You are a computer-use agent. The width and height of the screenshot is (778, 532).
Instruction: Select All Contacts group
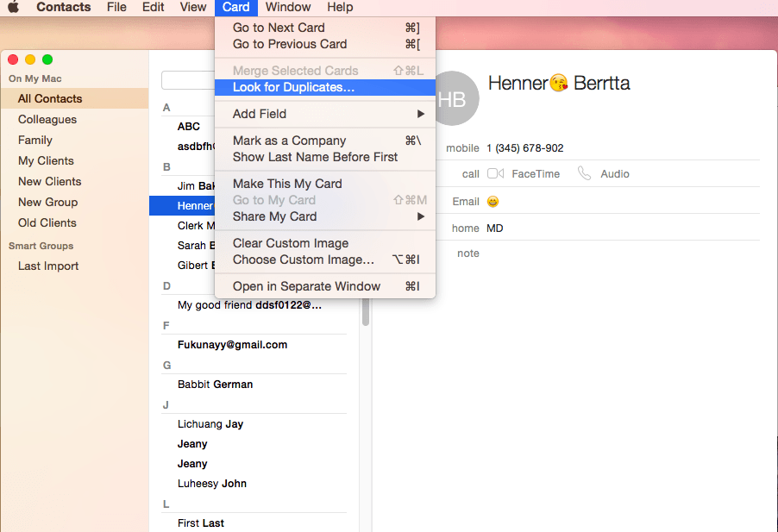click(74, 98)
